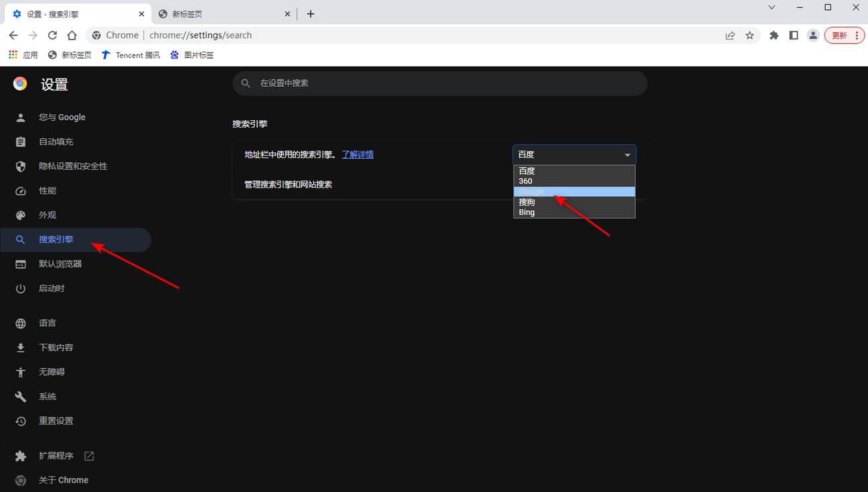Click the 更新 update button
This screenshot has height=492, width=868.
click(x=845, y=35)
